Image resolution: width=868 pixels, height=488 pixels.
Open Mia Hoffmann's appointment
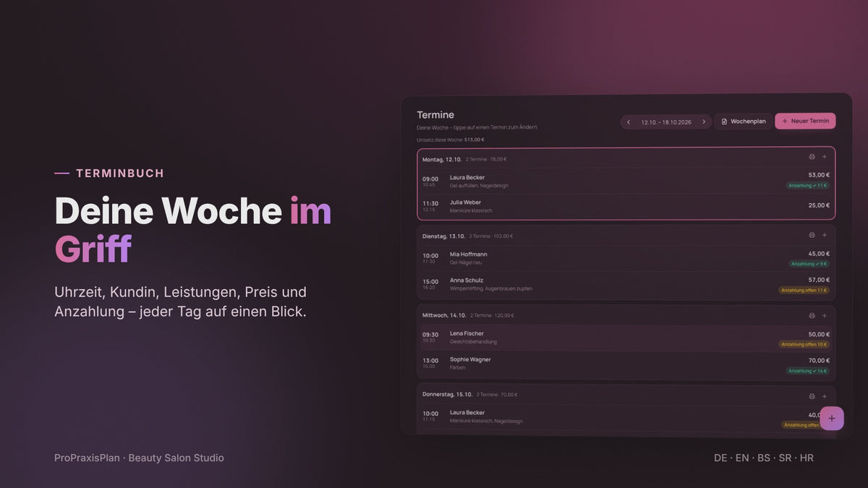(x=626, y=258)
